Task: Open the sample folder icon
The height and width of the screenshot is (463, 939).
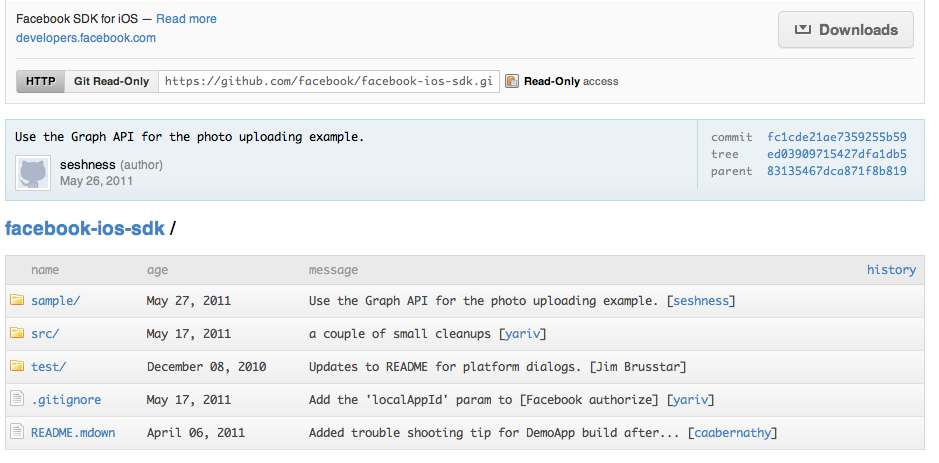Action: [x=16, y=300]
